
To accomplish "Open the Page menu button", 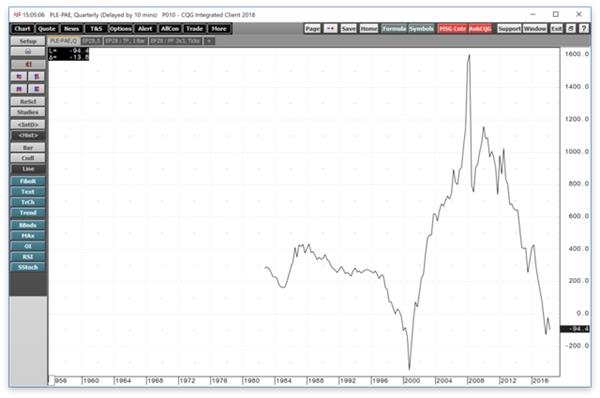I will [312, 29].
